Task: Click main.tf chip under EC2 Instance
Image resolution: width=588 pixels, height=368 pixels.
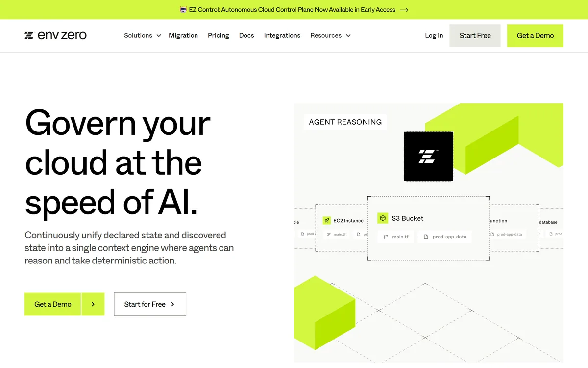Action: click(336, 234)
